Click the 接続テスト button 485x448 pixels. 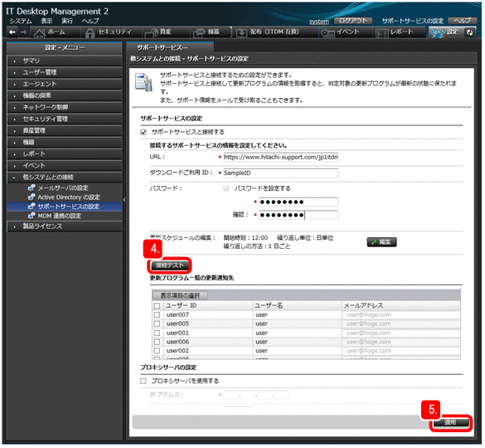[x=169, y=265]
